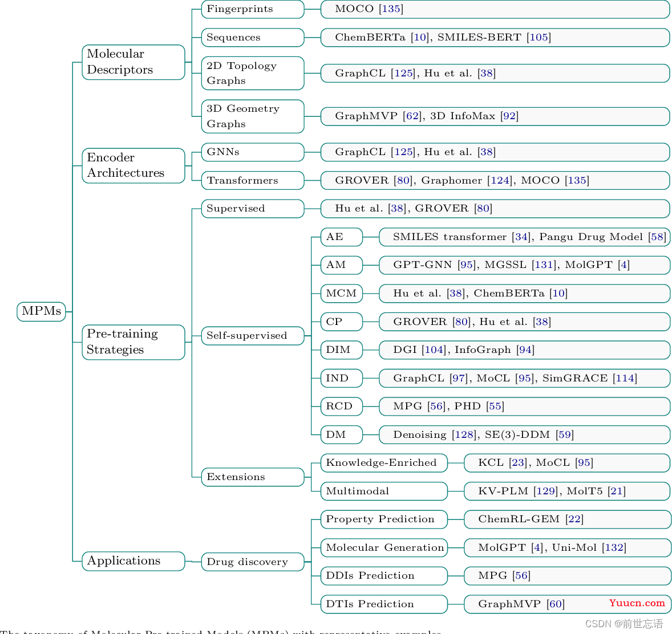
Task: Select the 2D Topology Graphs box
Action: (253, 73)
